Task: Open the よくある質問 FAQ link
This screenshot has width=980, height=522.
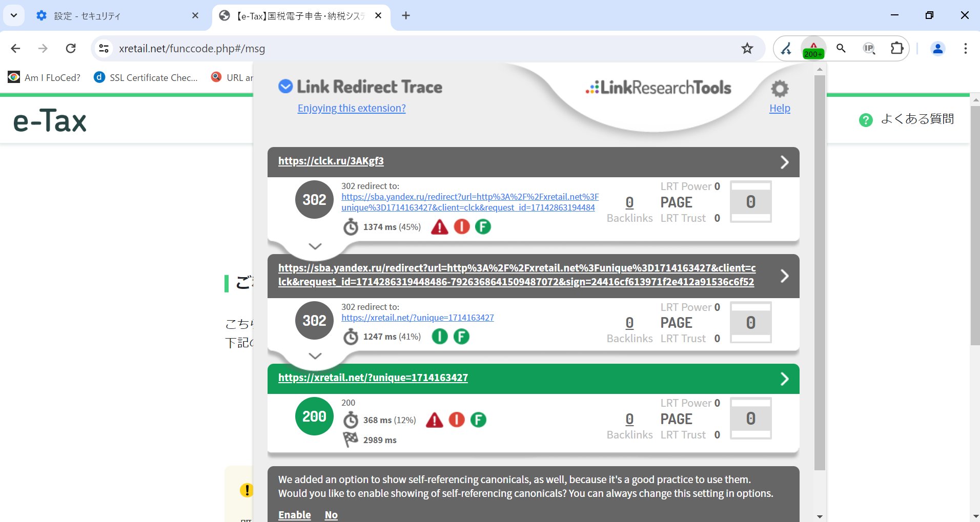Action: pos(917,119)
